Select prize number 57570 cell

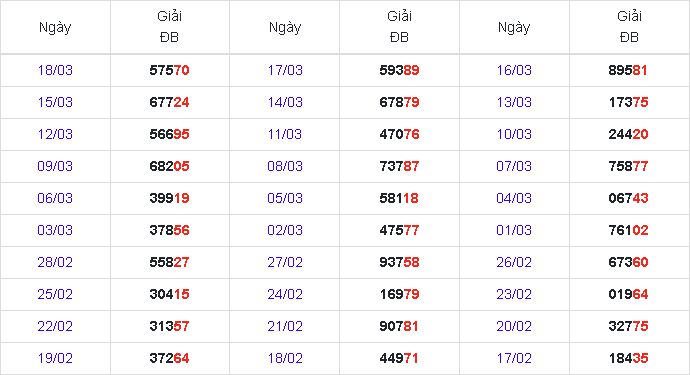pyautogui.click(x=169, y=70)
